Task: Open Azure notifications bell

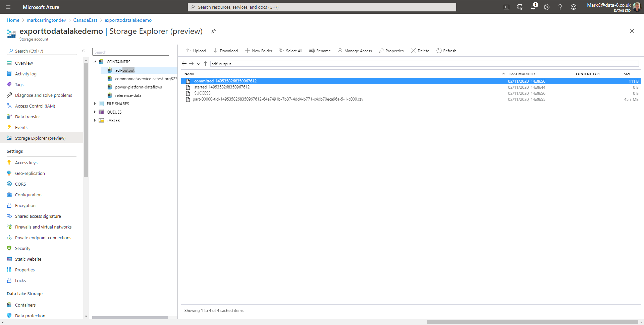Action: click(x=533, y=7)
